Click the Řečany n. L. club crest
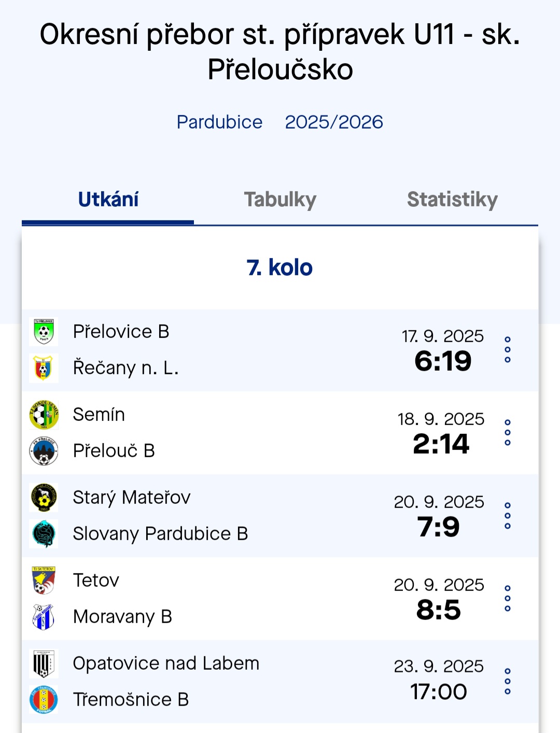560x733 pixels. pyautogui.click(x=44, y=368)
